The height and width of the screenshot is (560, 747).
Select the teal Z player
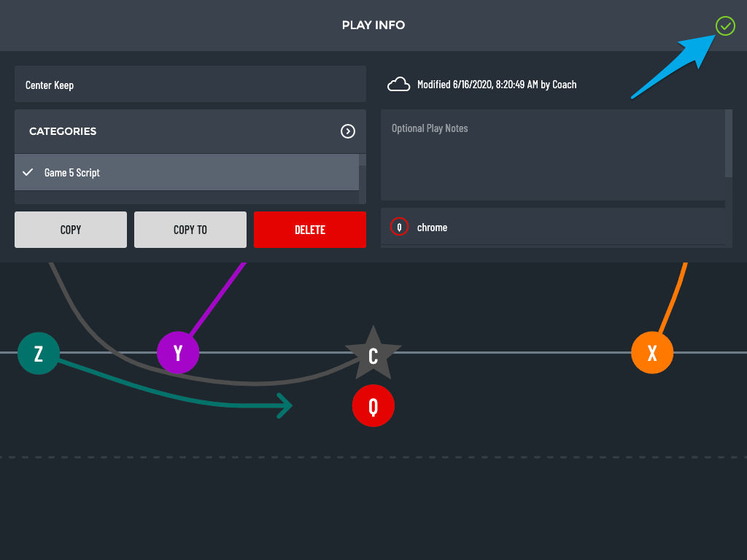pyautogui.click(x=39, y=353)
